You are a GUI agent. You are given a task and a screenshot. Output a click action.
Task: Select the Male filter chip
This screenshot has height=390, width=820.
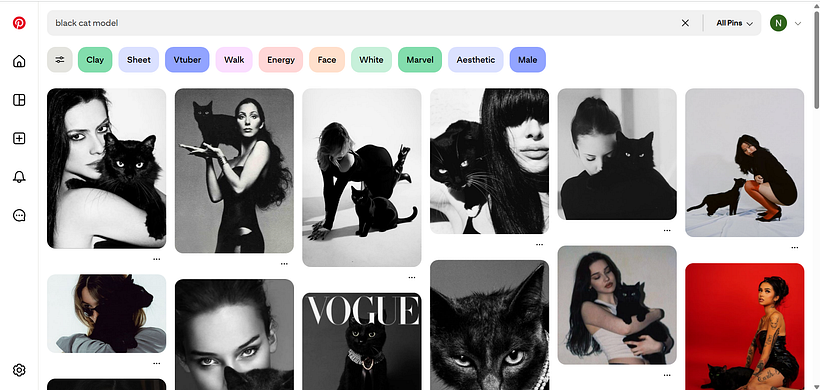tap(528, 60)
